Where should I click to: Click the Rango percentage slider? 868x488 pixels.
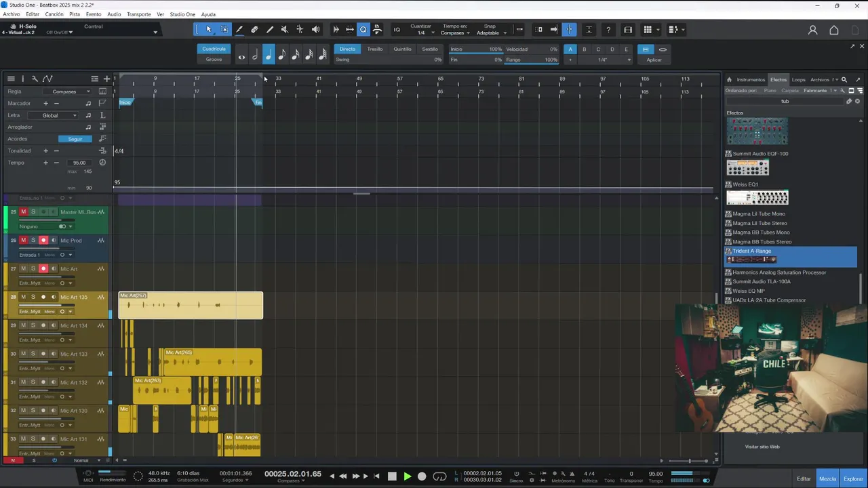532,60
